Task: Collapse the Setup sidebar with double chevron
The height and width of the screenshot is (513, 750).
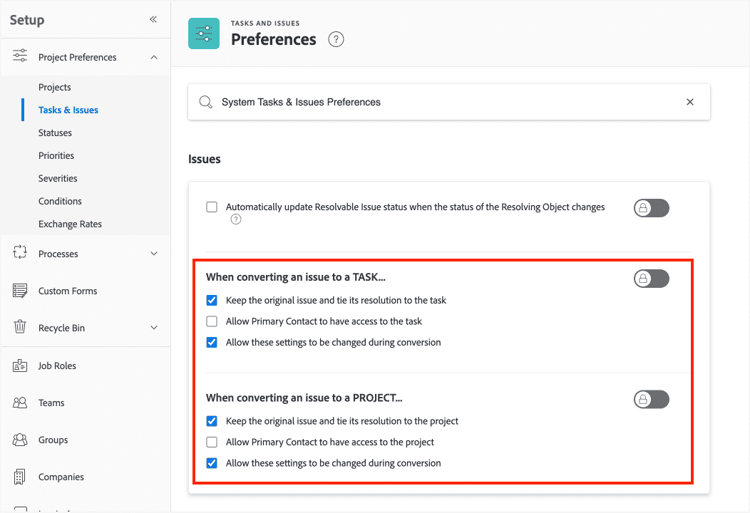Action: (153, 19)
